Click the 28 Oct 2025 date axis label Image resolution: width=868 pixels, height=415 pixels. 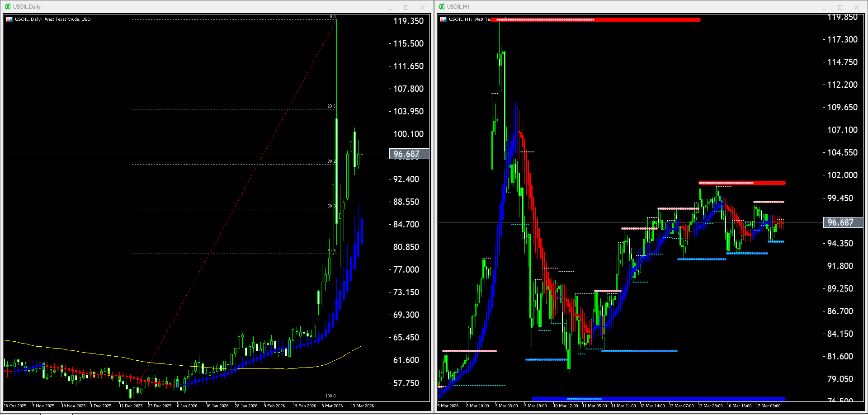click(14, 406)
